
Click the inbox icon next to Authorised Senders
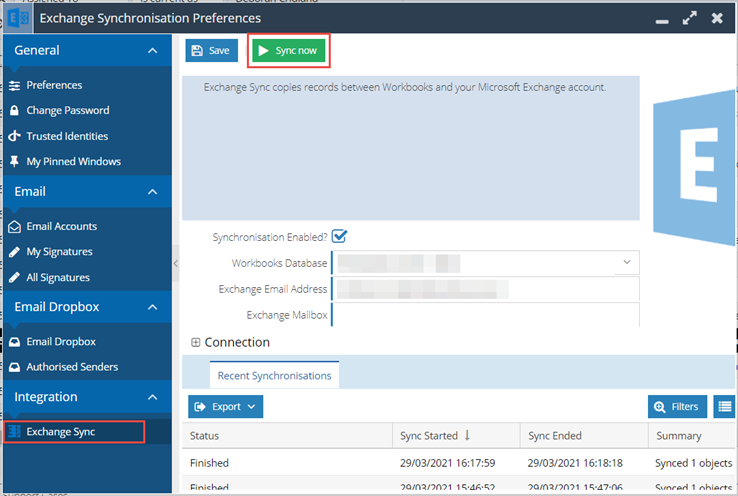15,367
